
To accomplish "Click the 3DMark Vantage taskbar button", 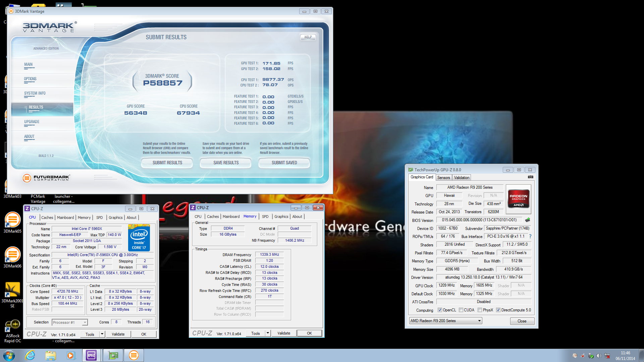I will coord(133,355).
